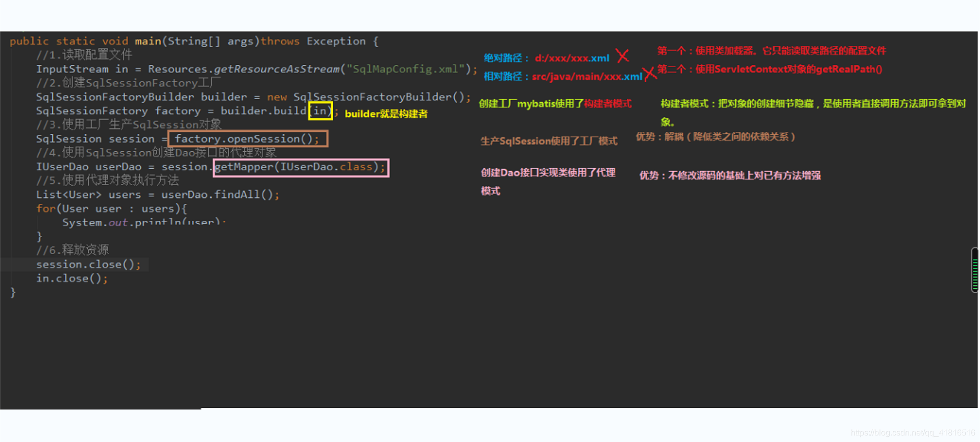The width and height of the screenshot is (980, 442).
Task: Click the path text 'd:/xxx/xxx.xml'
Action: pos(572,58)
